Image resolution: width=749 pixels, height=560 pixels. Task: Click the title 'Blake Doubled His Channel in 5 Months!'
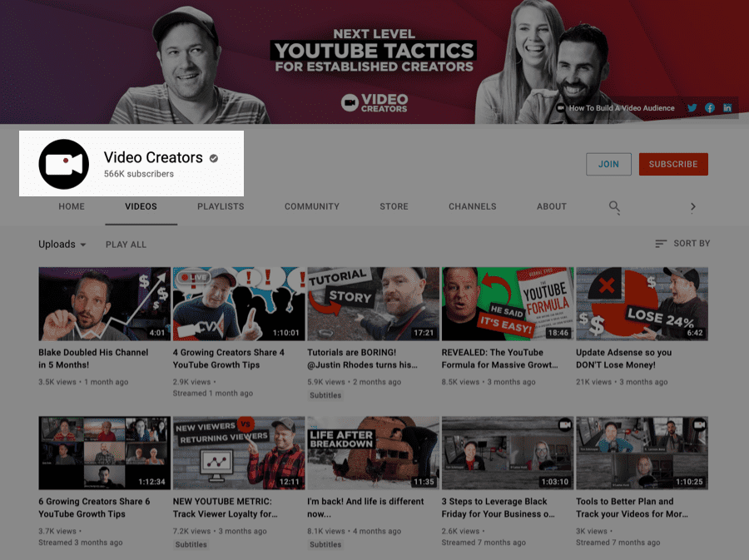click(93, 359)
